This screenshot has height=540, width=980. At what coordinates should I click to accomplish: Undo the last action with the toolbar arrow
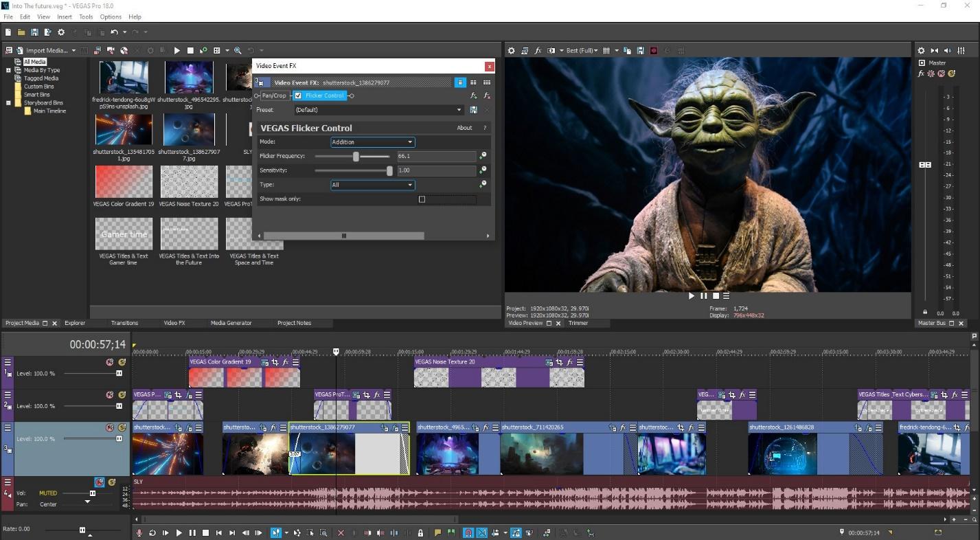pos(114,32)
